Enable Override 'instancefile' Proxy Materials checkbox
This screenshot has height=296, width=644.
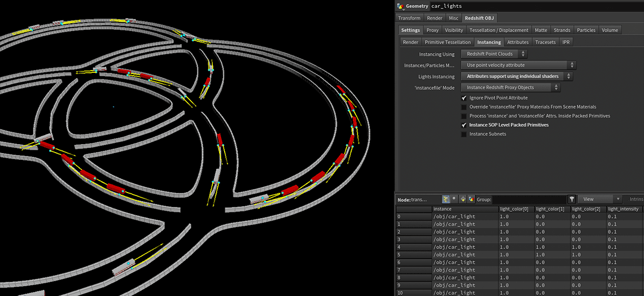(x=464, y=107)
